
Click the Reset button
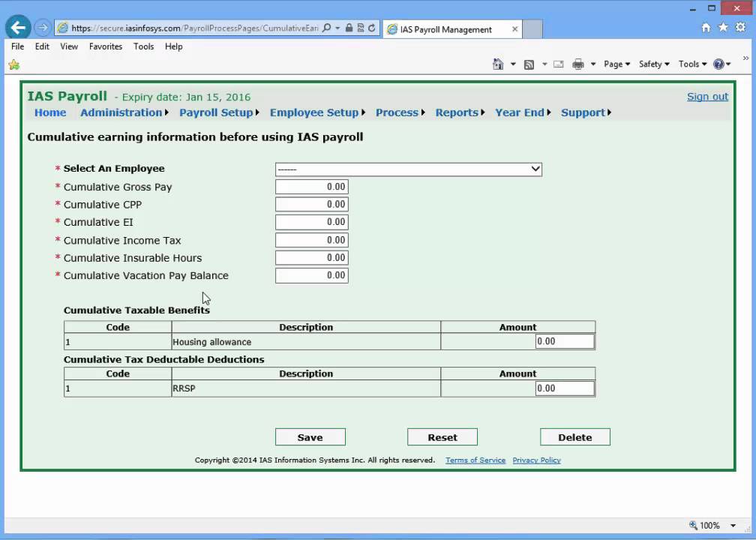pos(442,437)
